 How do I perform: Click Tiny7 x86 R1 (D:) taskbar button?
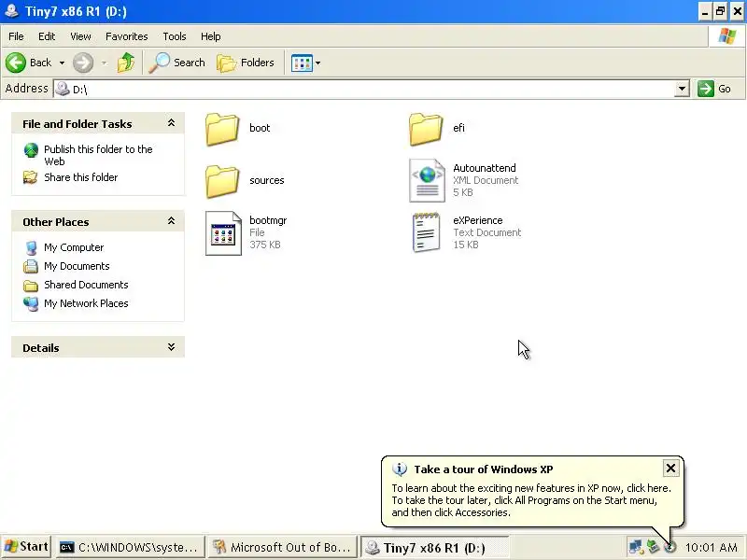coord(434,547)
